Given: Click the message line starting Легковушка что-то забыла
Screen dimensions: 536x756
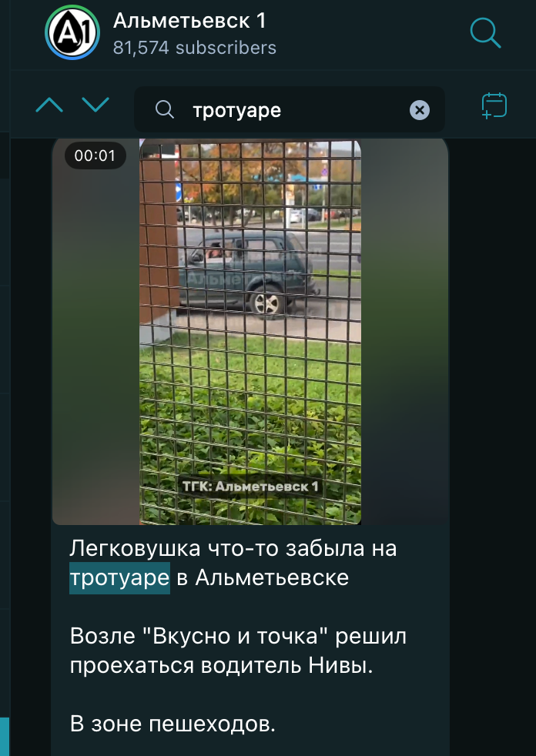Looking at the screenshot, I should point(233,549).
